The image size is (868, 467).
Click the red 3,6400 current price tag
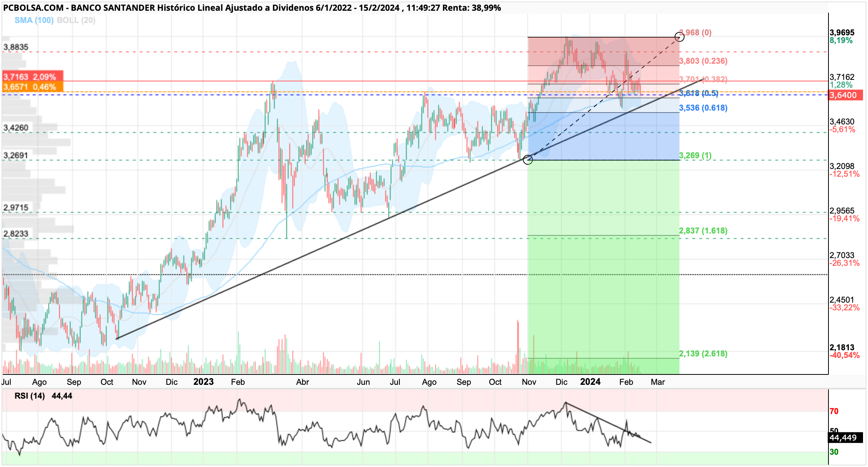coord(846,95)
